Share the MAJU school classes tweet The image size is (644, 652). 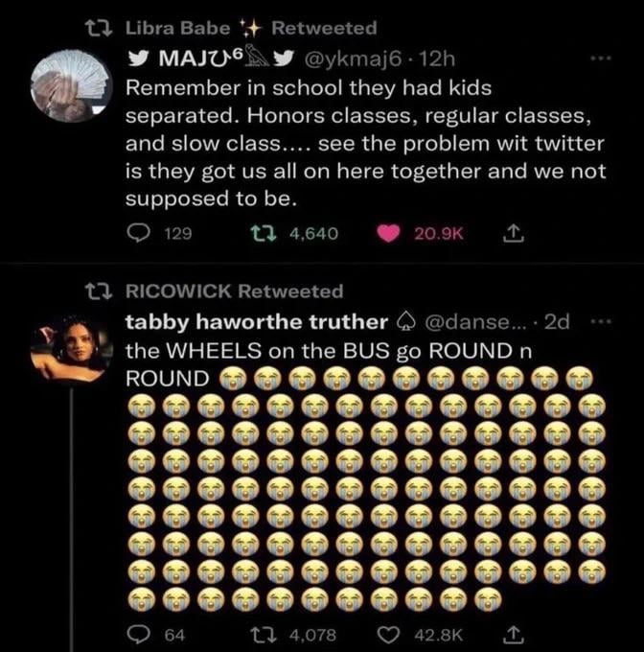point(513,232)
